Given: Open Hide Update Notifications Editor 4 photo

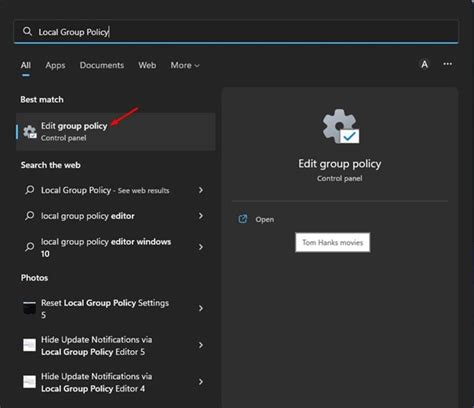Looking at the screenshot, I should tap(97, 382).
